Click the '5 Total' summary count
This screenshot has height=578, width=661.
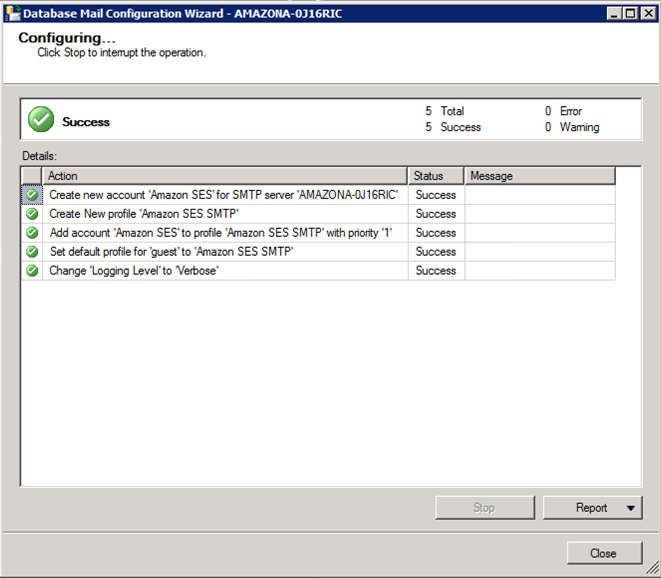445,111
